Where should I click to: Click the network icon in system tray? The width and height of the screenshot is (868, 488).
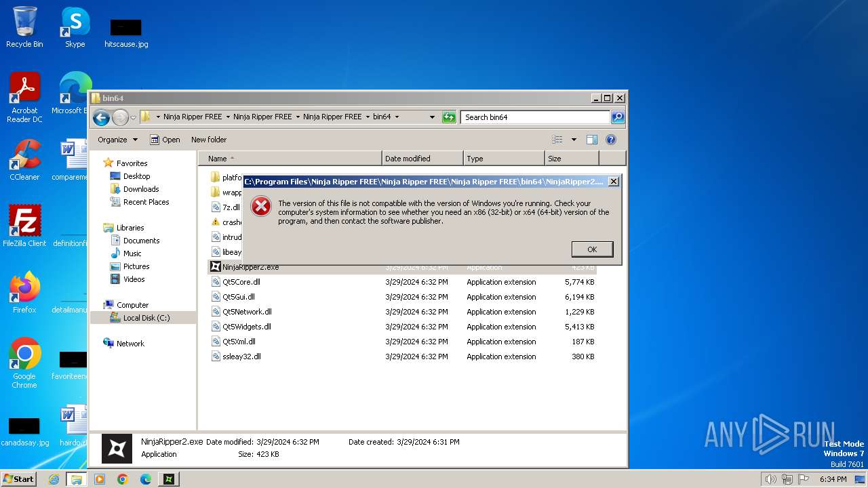(787, 479)
